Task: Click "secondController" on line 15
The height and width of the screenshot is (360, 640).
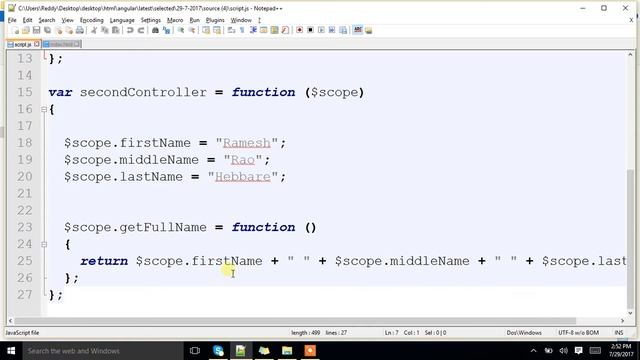Action: click(x=143, y=92)
